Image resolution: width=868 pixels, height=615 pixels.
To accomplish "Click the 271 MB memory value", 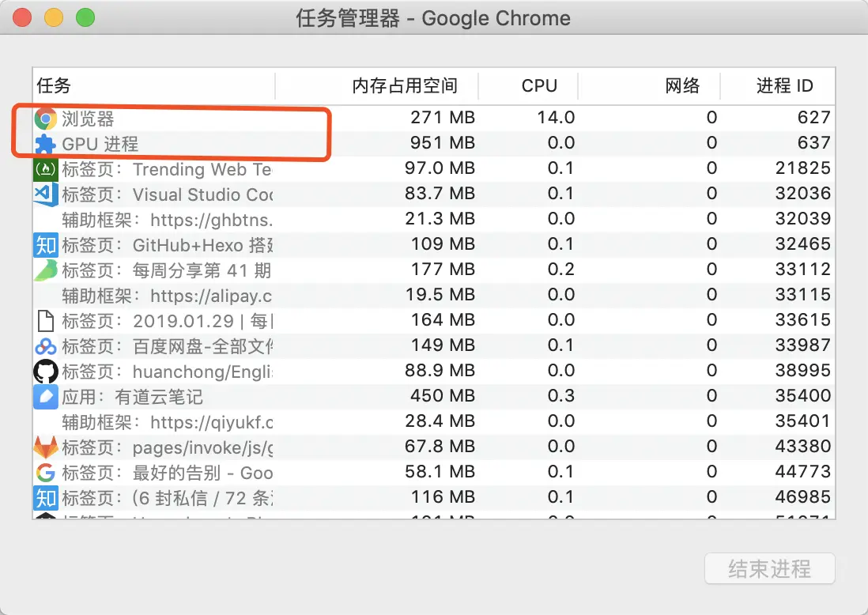I will click(443, 117).
